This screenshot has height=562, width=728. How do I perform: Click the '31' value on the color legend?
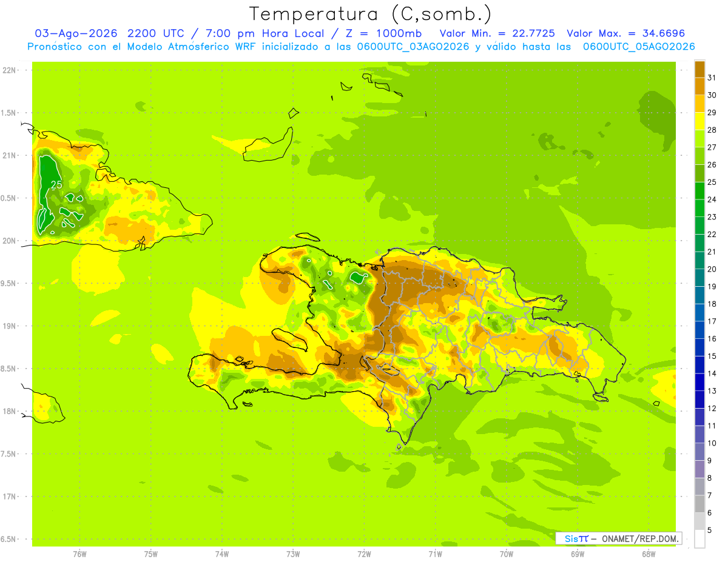(712, 78)
